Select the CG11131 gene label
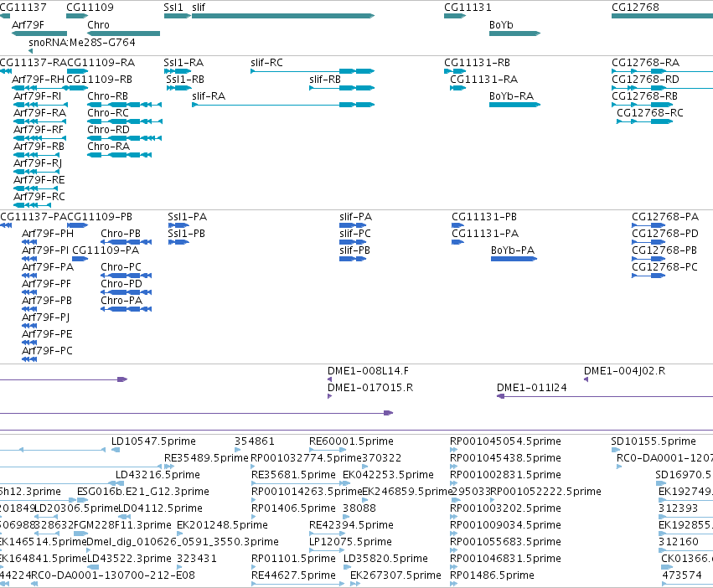The width and height of the screenshot is (713, 588). pyautogui.click(x=468, y=8)
